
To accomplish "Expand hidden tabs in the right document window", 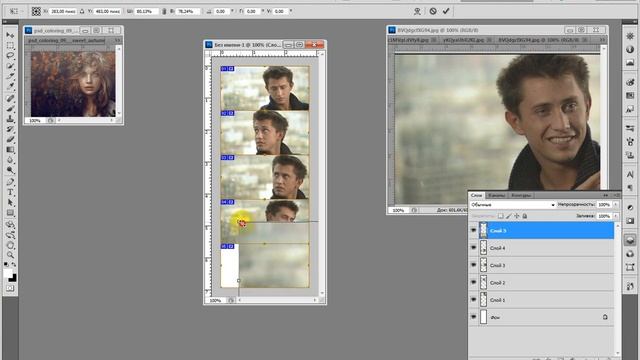I will point(602,40).
